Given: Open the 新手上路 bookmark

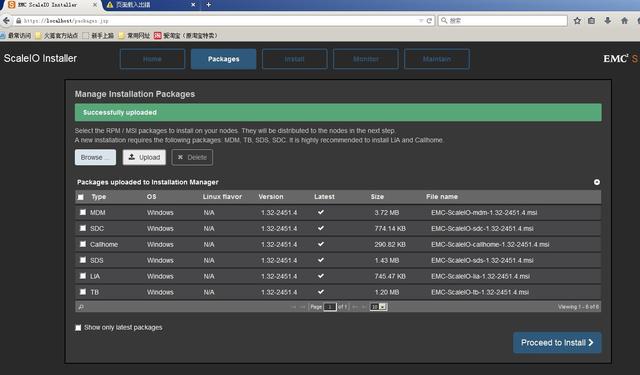Looking at the screenshot, I should (x=98, y=36).
